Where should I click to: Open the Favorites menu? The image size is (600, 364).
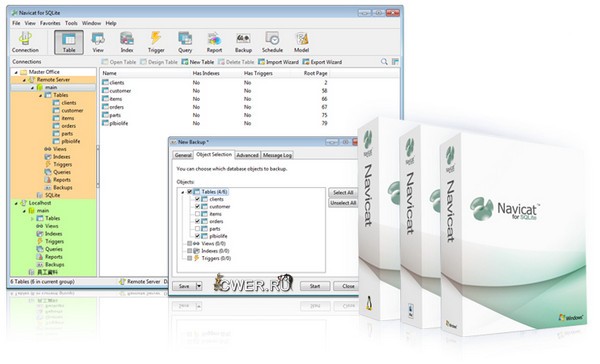coord(50,23)
